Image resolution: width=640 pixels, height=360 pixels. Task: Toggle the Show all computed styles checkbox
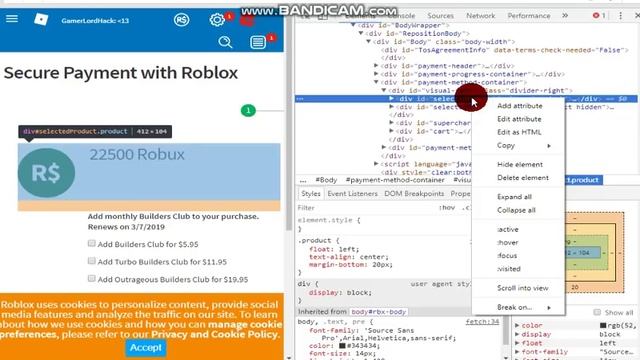click(x=597, y=312)
